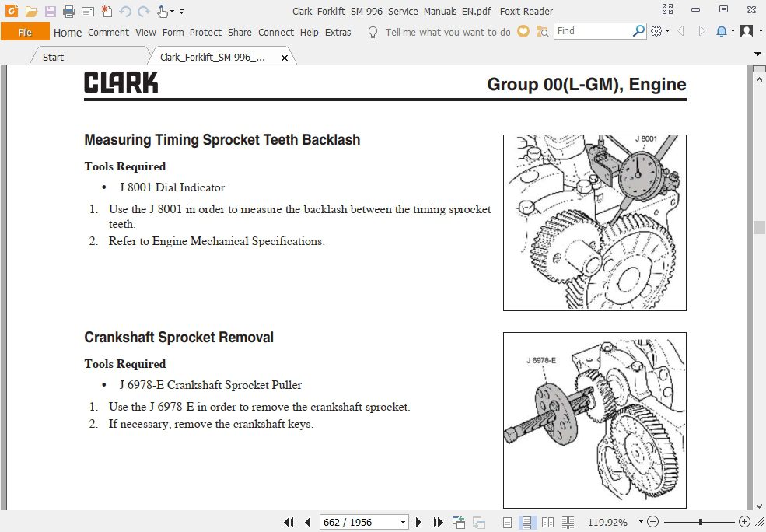The width and height of the screenshot is (766, 532).
Task: Open the View ribbon tab
Action: point(145,32)
